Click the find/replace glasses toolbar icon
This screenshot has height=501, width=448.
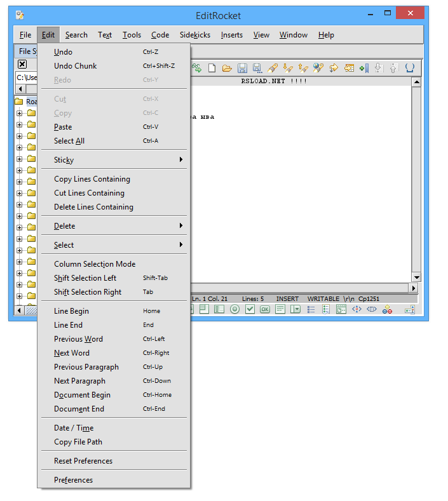coord(196,68)
